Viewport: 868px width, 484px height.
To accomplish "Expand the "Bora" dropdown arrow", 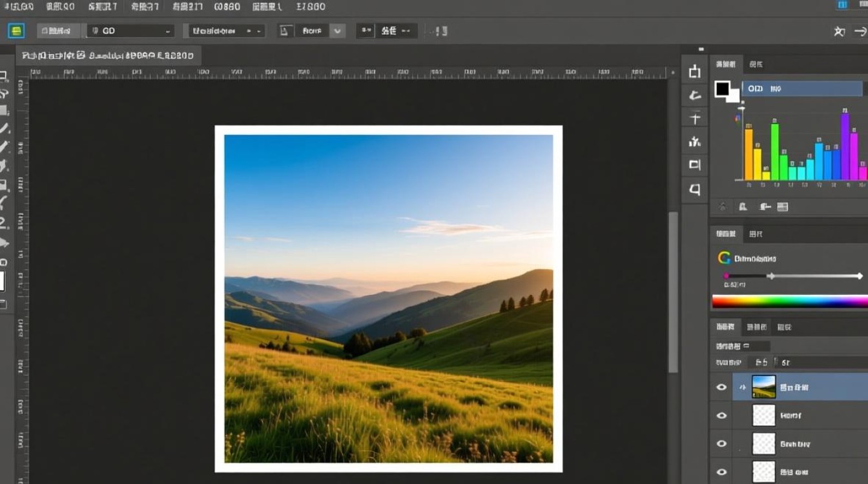I will tap(337, 31).
